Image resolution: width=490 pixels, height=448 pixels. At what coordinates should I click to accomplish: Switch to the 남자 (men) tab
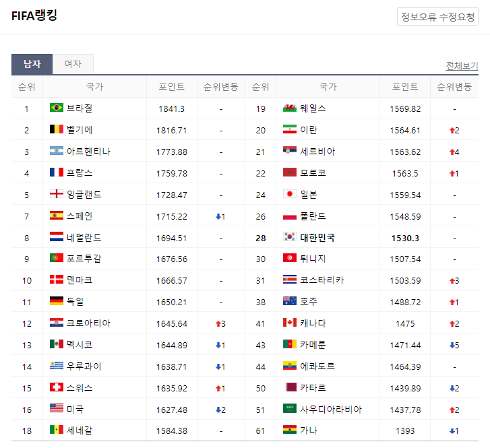[32, 64]
